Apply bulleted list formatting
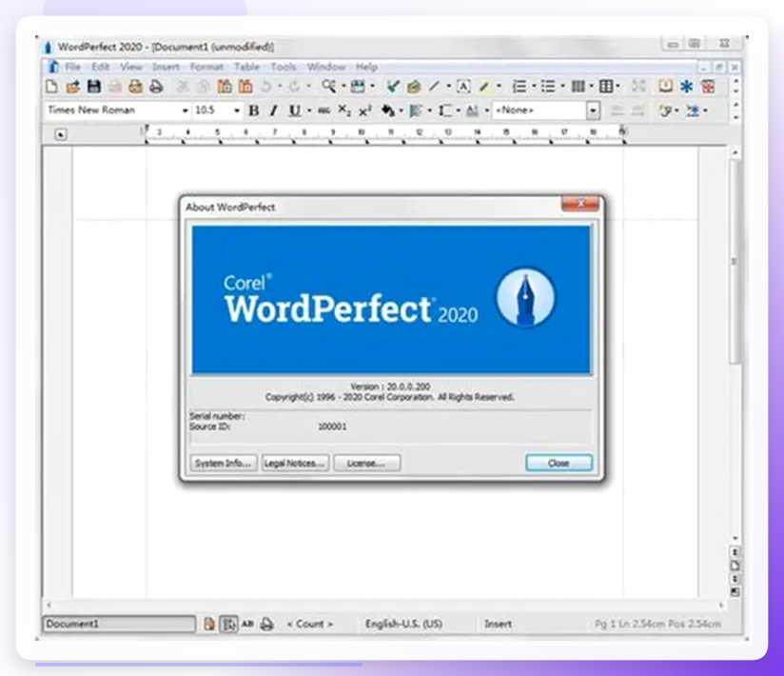This screenshot has width=784, height=676. point(548,87)
